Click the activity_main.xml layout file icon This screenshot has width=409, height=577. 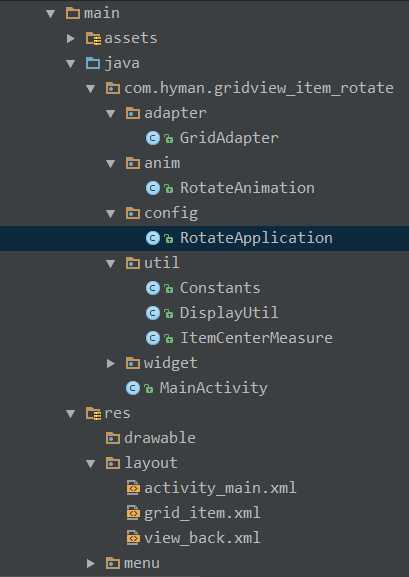pyautogui.click(x=133, y=488)
